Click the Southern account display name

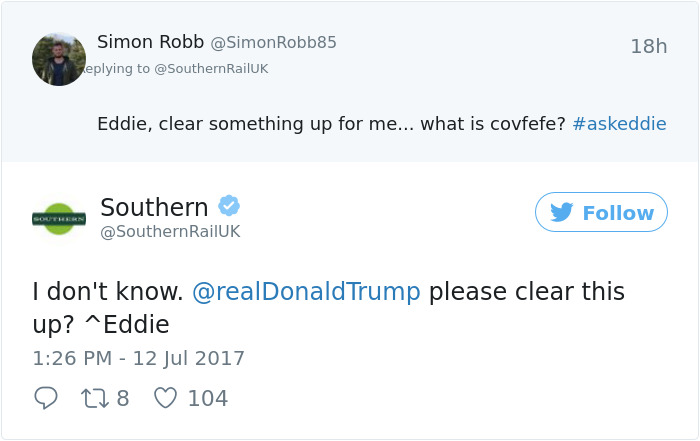pyautogui.click(x=154, y=206)
